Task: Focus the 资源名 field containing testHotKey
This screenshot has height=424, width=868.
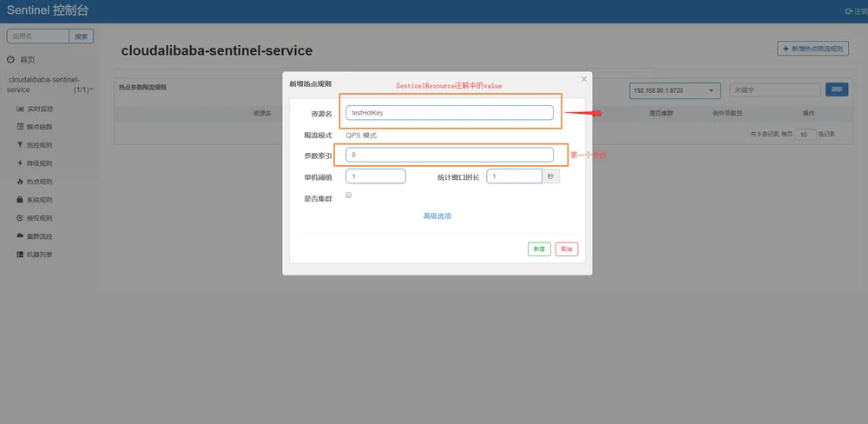Action: [x=450, y=112]
